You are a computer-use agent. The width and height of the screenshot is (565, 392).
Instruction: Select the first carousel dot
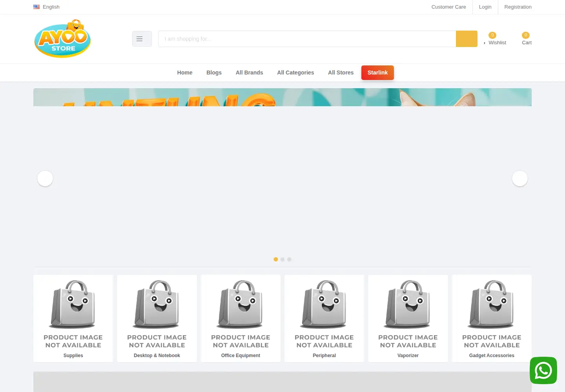(x=276, y=259)
